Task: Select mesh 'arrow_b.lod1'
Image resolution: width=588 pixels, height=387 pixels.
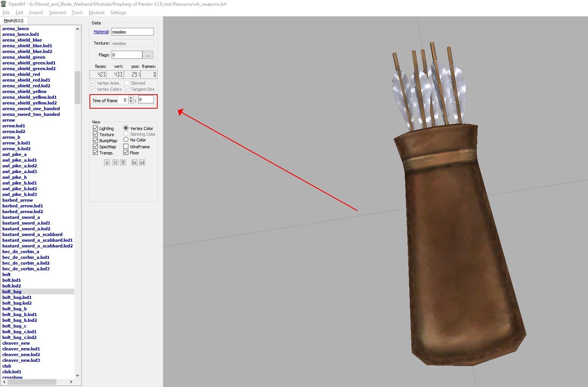Action: 16,143
